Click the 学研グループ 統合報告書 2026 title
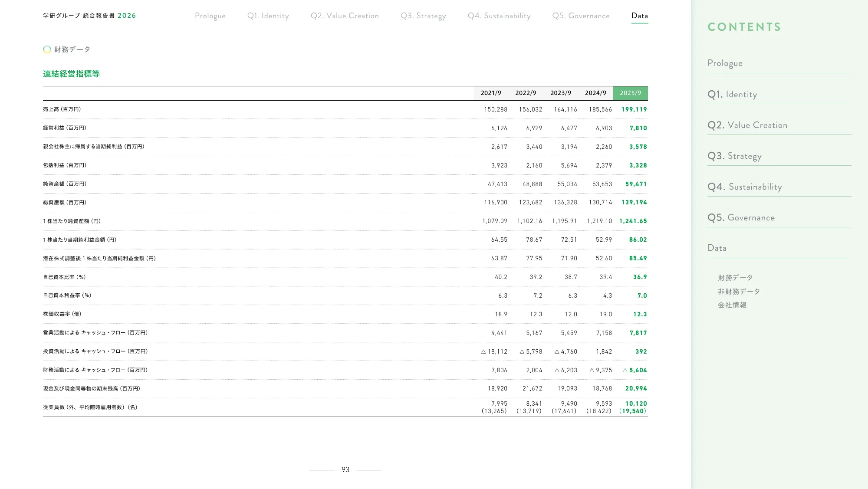Screen dimensions: 868x489 coord(89,16)
